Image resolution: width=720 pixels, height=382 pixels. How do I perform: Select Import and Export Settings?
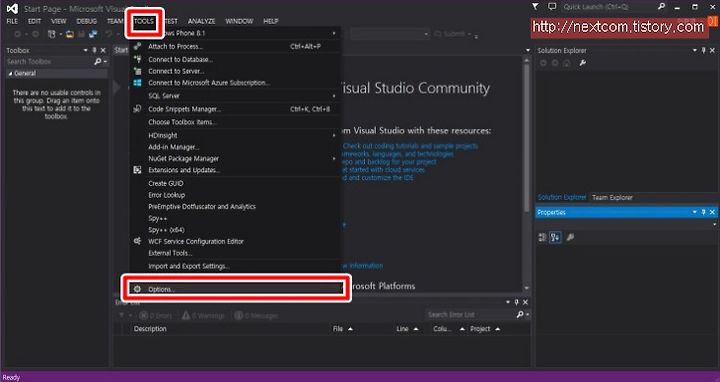pyautogui.click(x=236, y=266)
